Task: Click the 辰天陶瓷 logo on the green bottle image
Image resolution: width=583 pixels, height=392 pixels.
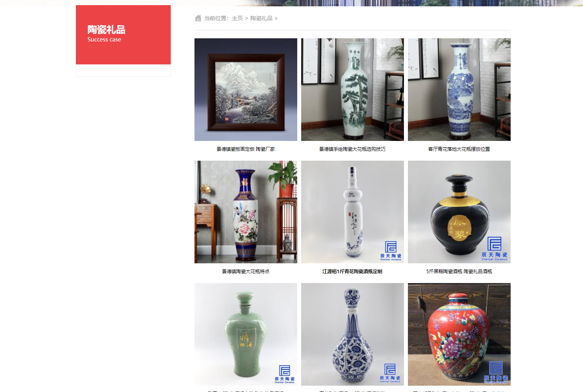Action: [x=285, y=374]
